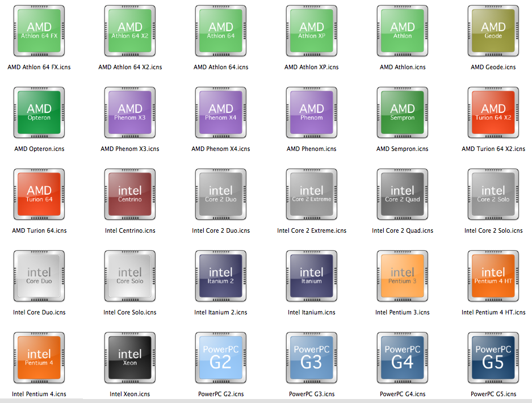Screen dimensions: 532x403
Task: Click the Intel Pentium 4 HT icon
Action: pos(493,276)
